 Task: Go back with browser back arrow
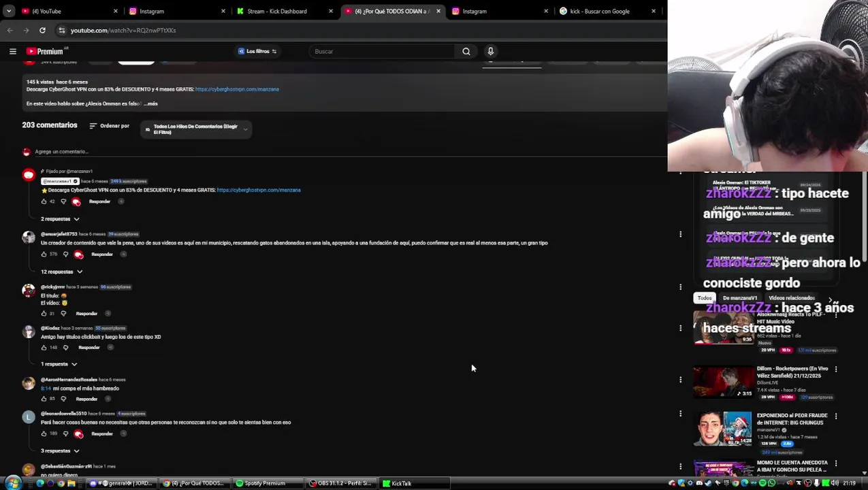coord(10,30)
